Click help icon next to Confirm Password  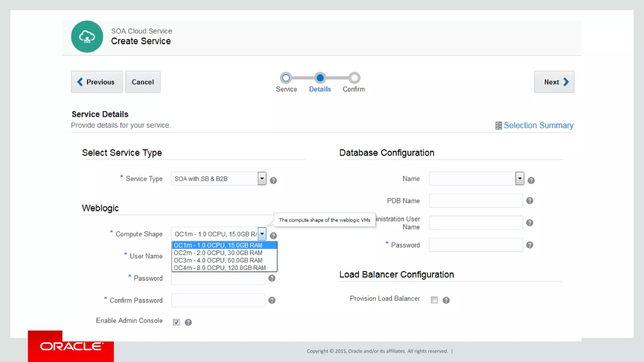pyautogui.click(x=272, y=300)
